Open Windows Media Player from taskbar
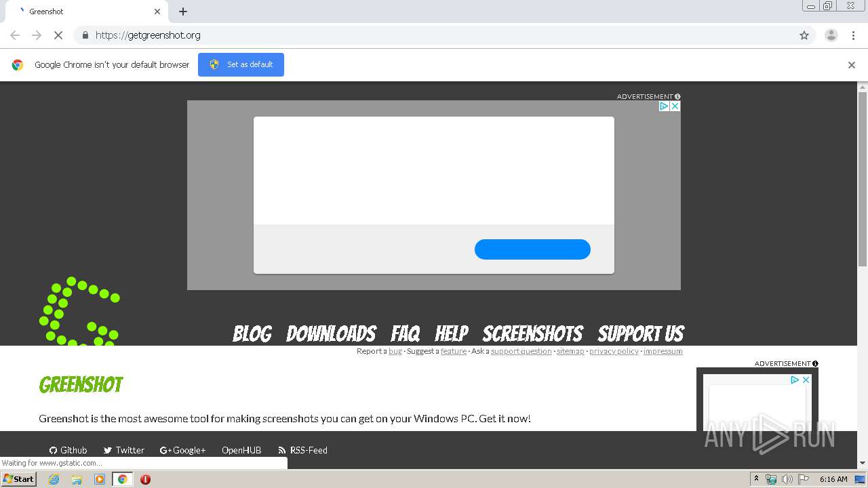This screenshot has height=488, width=868. 100,479
